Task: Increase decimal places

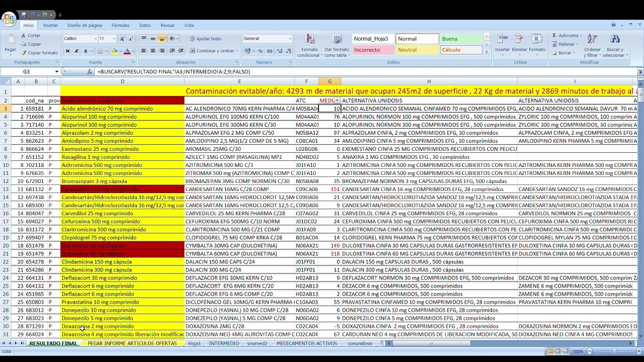Action: pos(279,51)
